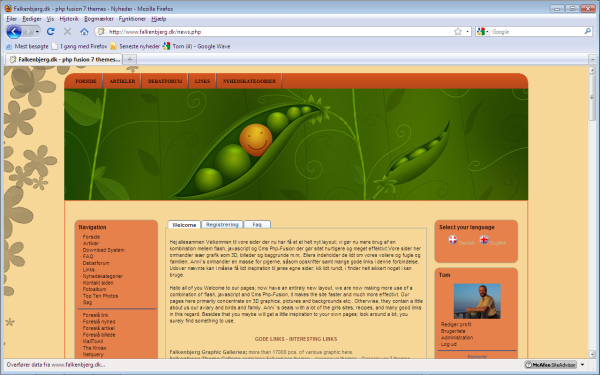Open the back/forward history dropdown arrow
Screen dimensions: 600x375
(x=37, y=32)
